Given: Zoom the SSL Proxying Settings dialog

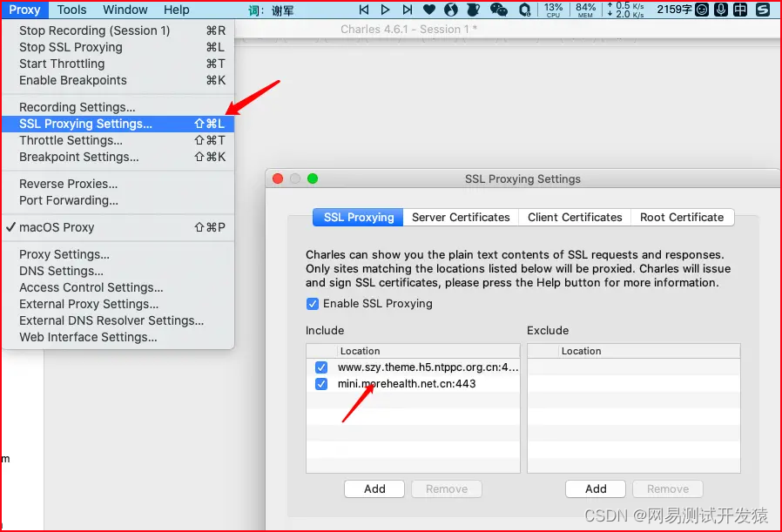Looking at the screenshot, I should 313,178.
